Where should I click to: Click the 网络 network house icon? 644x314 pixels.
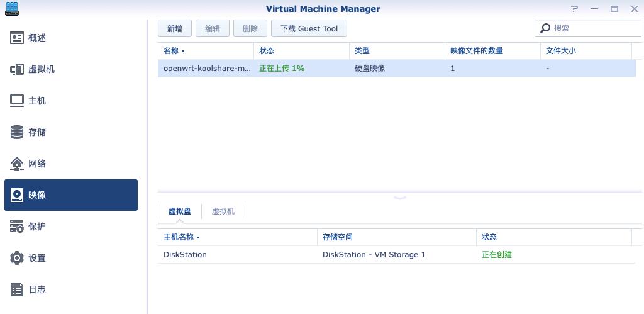(18, 164)
